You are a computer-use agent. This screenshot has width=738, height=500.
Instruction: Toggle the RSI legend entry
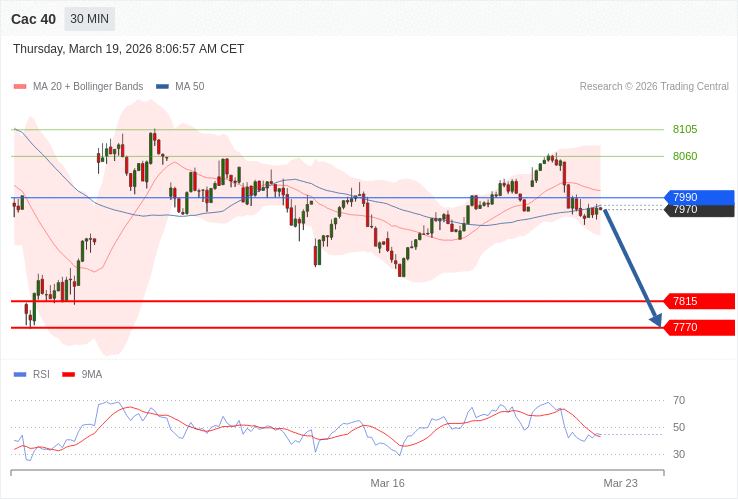pos(40,374)
